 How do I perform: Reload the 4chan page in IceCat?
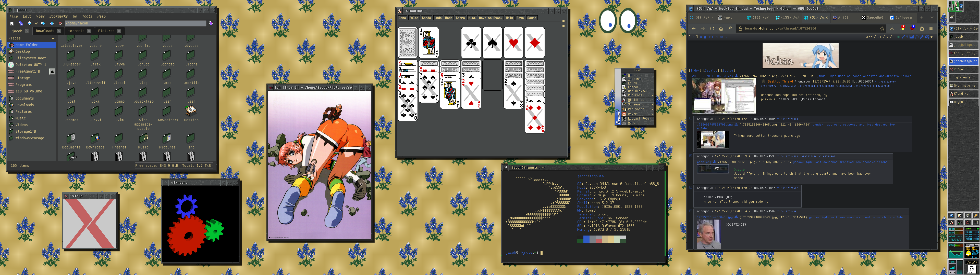click(x=712, y=29)
